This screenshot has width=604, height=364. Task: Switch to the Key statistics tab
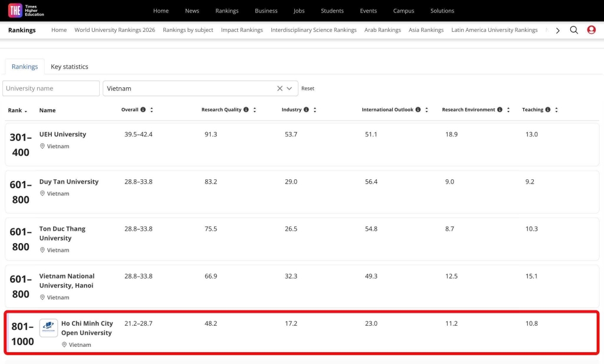[70, 67]
